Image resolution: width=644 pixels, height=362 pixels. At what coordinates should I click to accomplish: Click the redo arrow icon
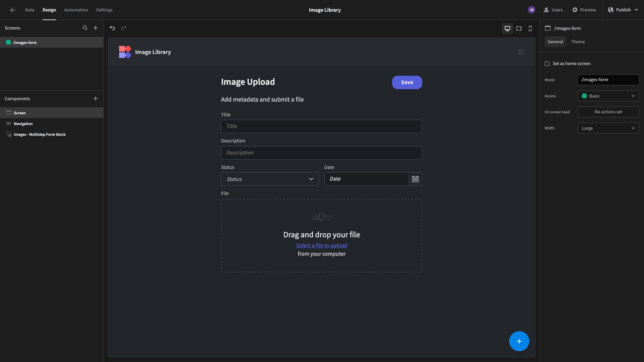coord(124,28)
